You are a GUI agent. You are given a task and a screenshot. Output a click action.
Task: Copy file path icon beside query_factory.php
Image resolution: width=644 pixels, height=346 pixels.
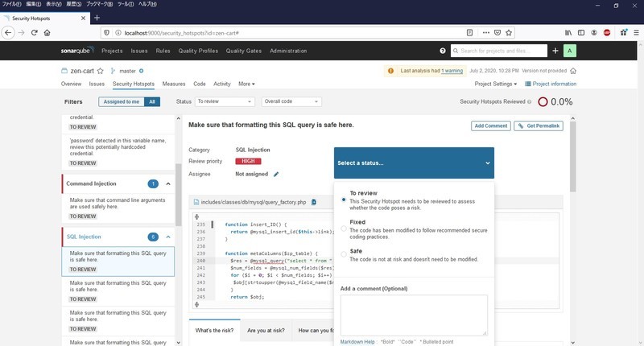click(314, 202)
